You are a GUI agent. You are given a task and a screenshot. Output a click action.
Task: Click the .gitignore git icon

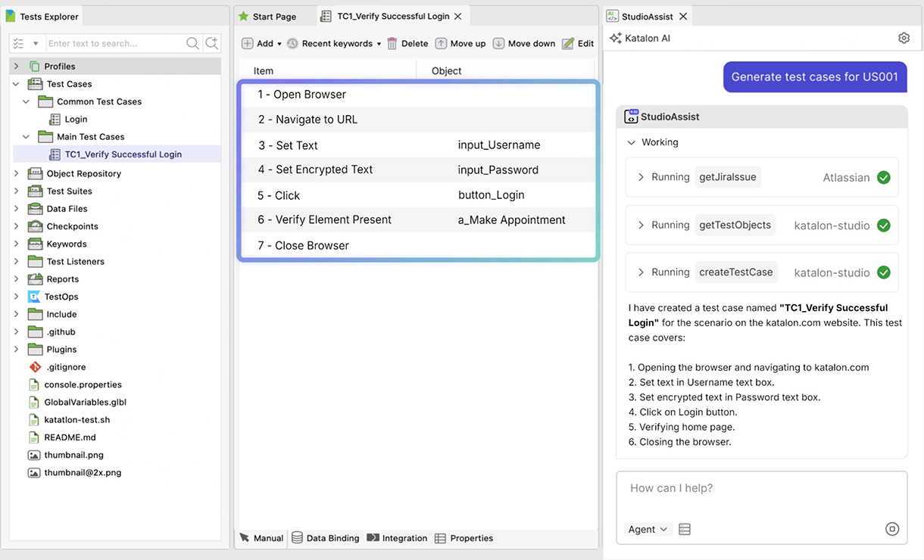click(x=34, y=367)
